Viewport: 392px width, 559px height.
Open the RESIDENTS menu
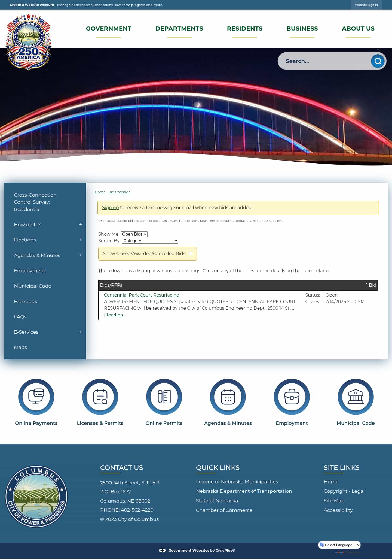(245, 29)
